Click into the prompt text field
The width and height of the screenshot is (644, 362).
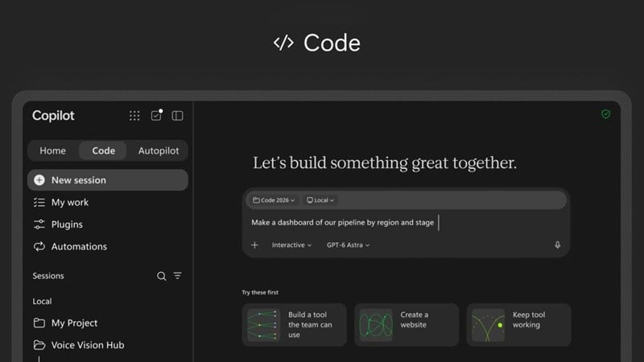click(x=405, y=223)
